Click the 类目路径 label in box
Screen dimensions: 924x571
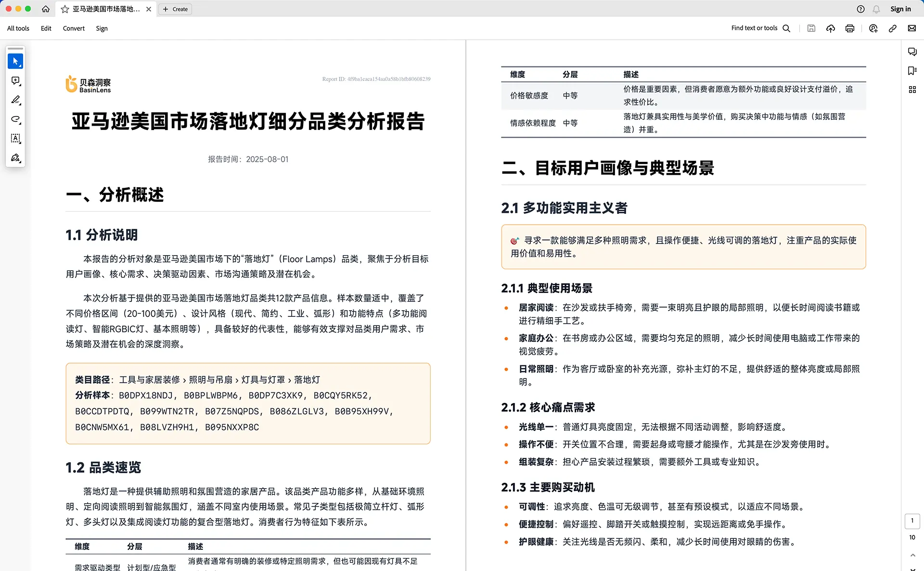92,380
